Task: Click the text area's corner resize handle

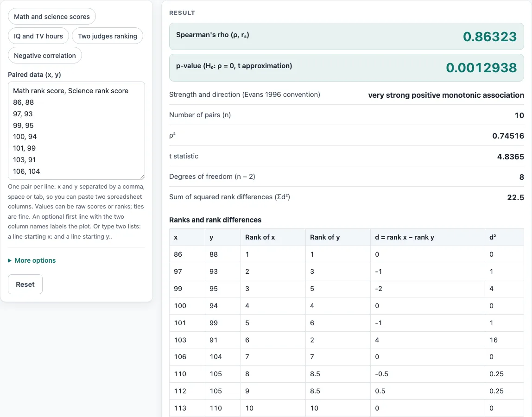Action: click(142, 177)
